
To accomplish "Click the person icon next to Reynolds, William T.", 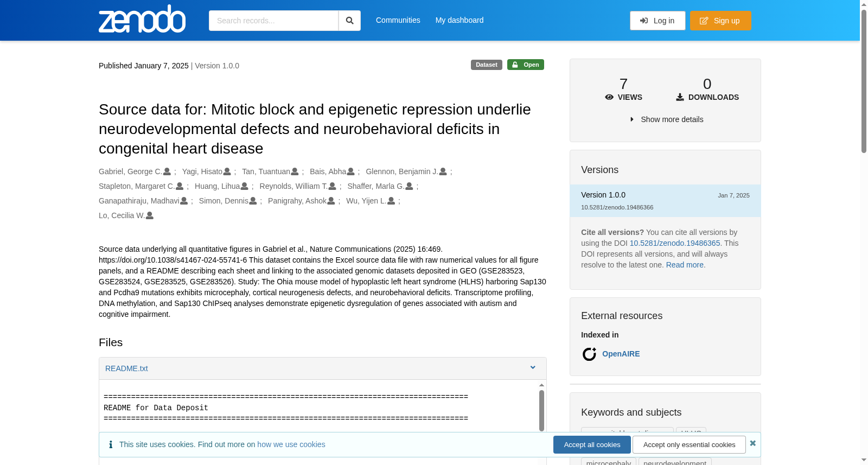I will click(332, 186).
